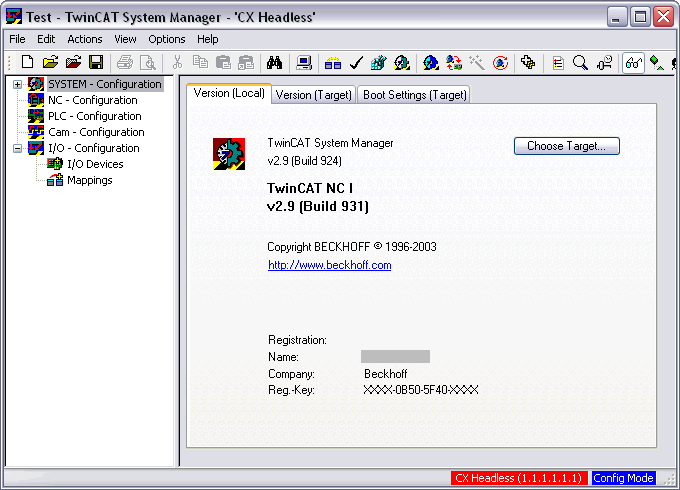Open the Boot Settings (Target) tab
This screenshot has height=490, width=680.
(x=415, y=95)
